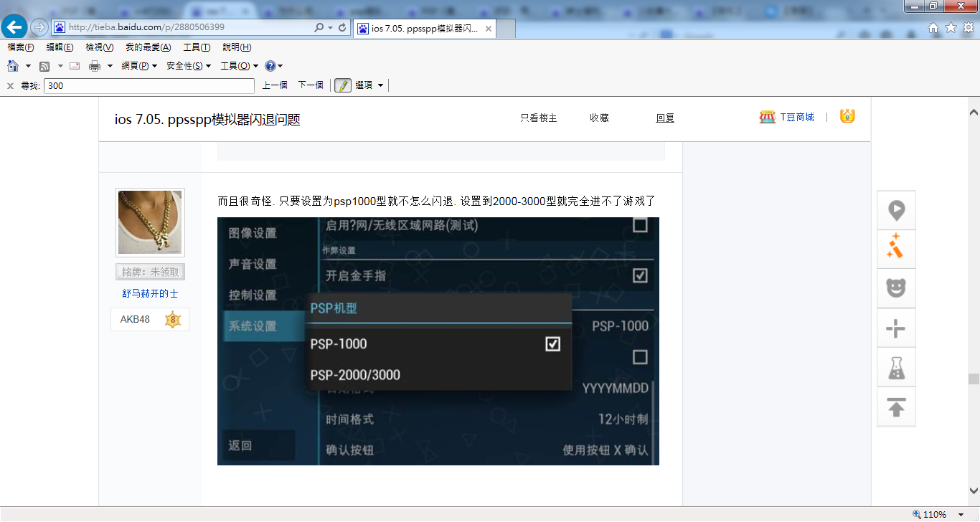Click the 回复 reply link
980x522 pixels.
(x=664, y=118)
